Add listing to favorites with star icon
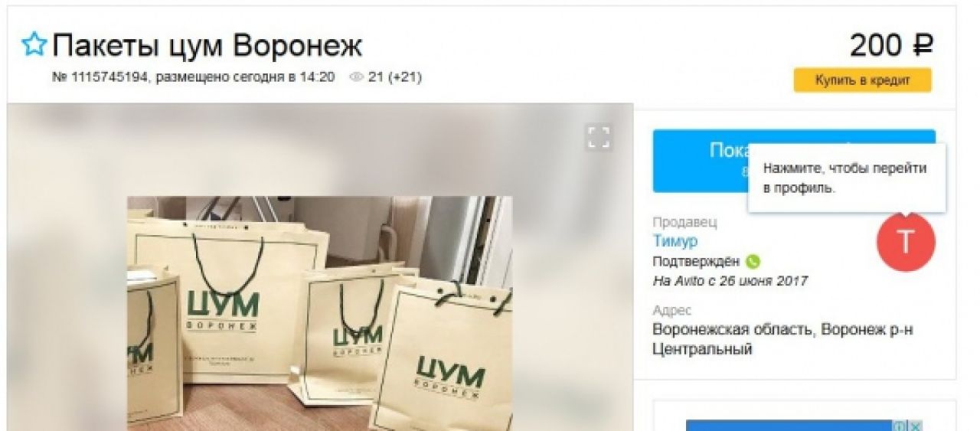This screenshot has width=980, height=431. [34, 45]
